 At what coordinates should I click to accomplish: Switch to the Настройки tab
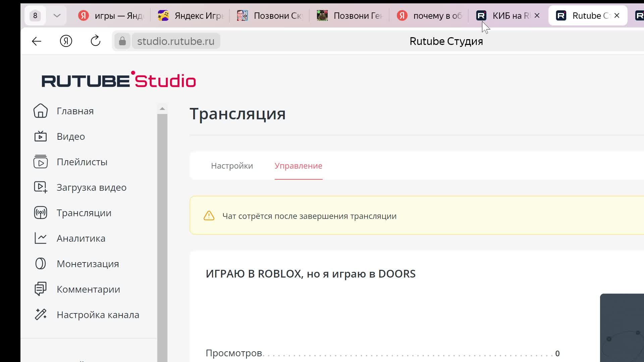232,166
